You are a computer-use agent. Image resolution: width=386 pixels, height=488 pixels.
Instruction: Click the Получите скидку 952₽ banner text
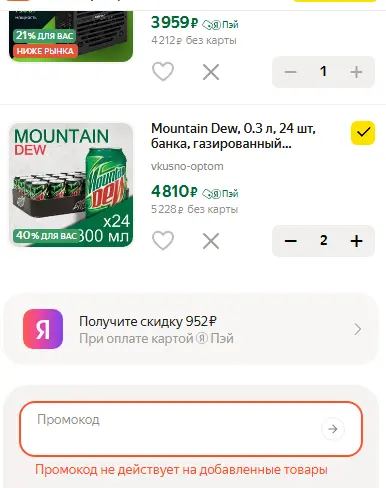[148, 321]
